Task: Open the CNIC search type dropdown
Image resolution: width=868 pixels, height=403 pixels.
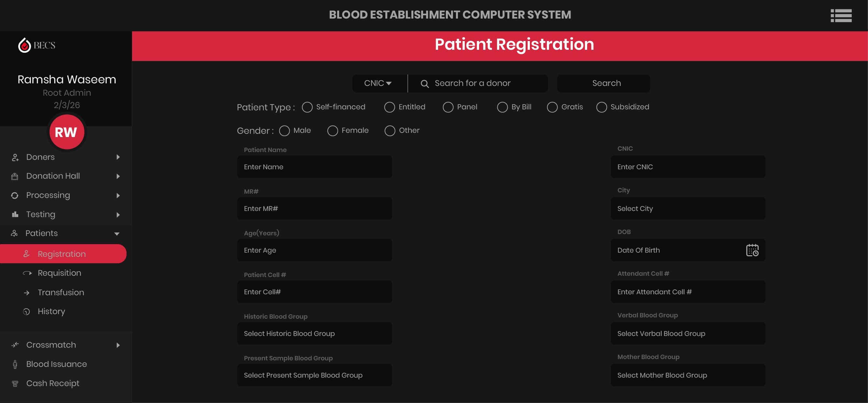Action: click(x=378, y=83)
